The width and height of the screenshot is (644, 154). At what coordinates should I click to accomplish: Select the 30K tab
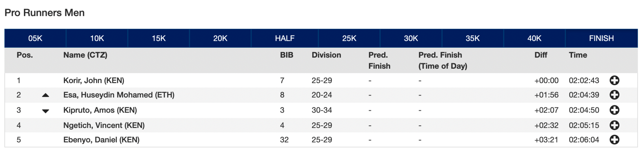[411, 38]
